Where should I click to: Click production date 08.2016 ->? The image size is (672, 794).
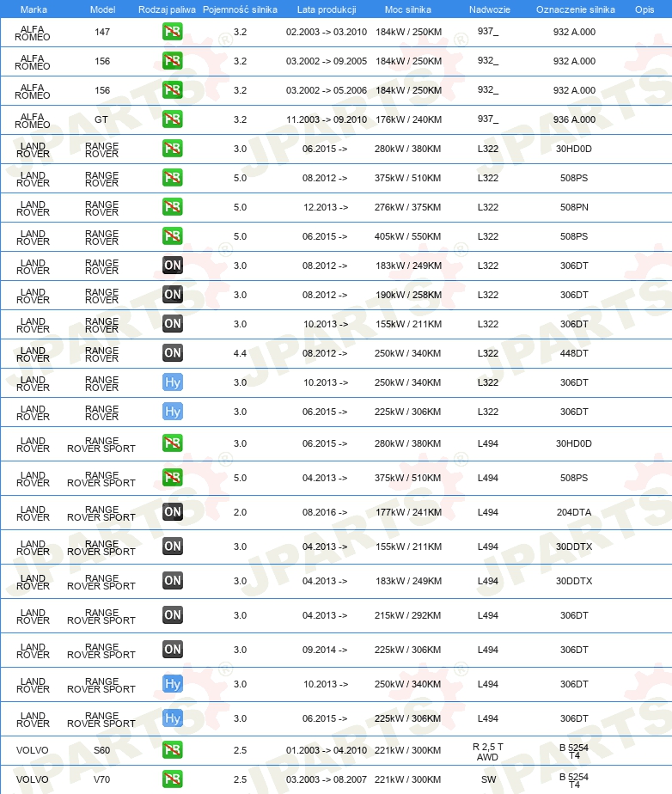tap(325, 512)
